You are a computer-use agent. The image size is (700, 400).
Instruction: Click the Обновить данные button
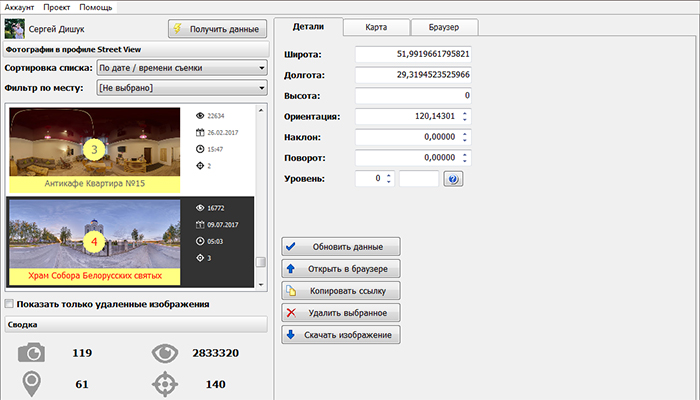tap(342, 247)
